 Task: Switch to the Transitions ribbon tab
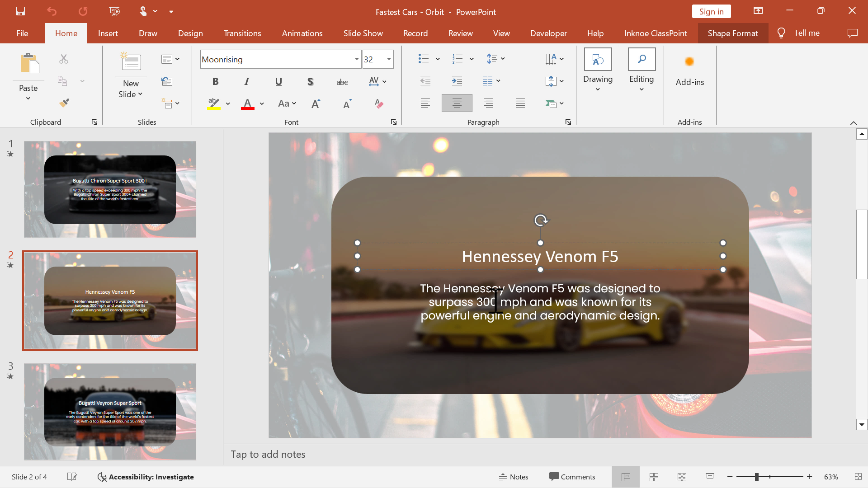[242, 33]
